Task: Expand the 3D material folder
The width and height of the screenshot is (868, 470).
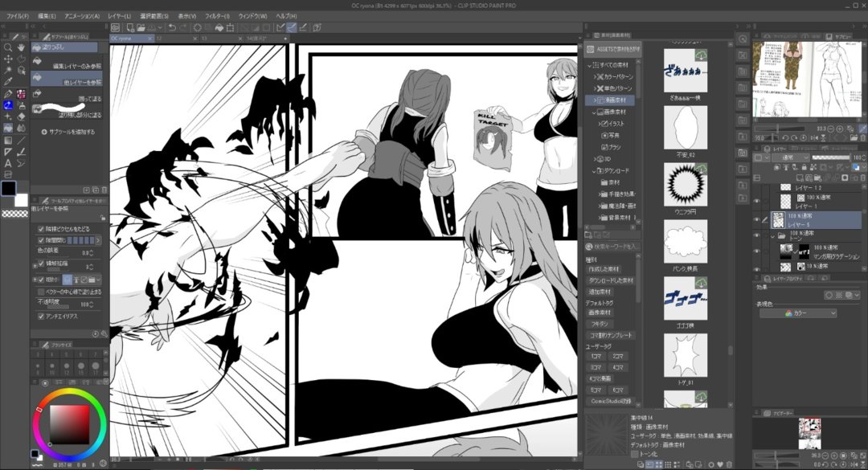Action: tap(595, 159)
